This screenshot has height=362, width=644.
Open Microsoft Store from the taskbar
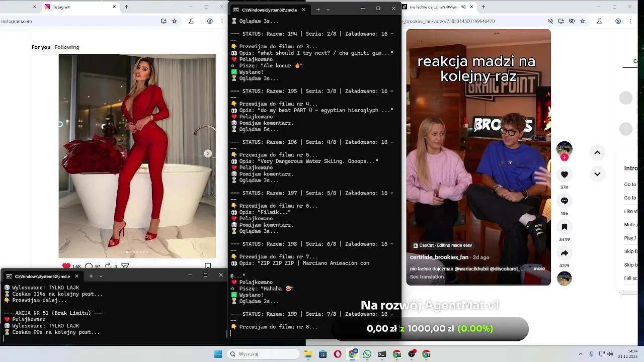tap(323, 354)
